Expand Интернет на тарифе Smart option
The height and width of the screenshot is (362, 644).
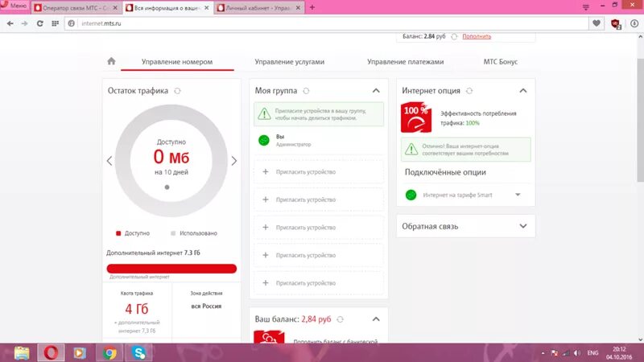pos(518,195)
